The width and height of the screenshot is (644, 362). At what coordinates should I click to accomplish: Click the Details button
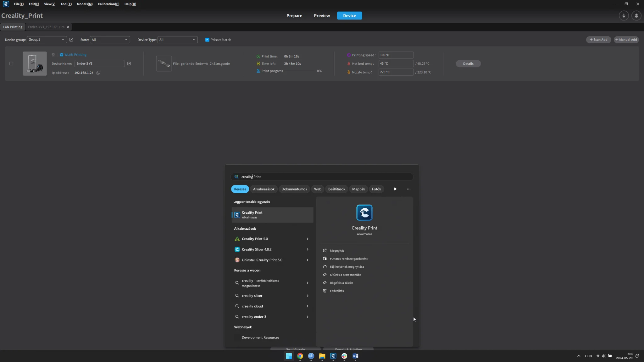click(x=468, y=64)
